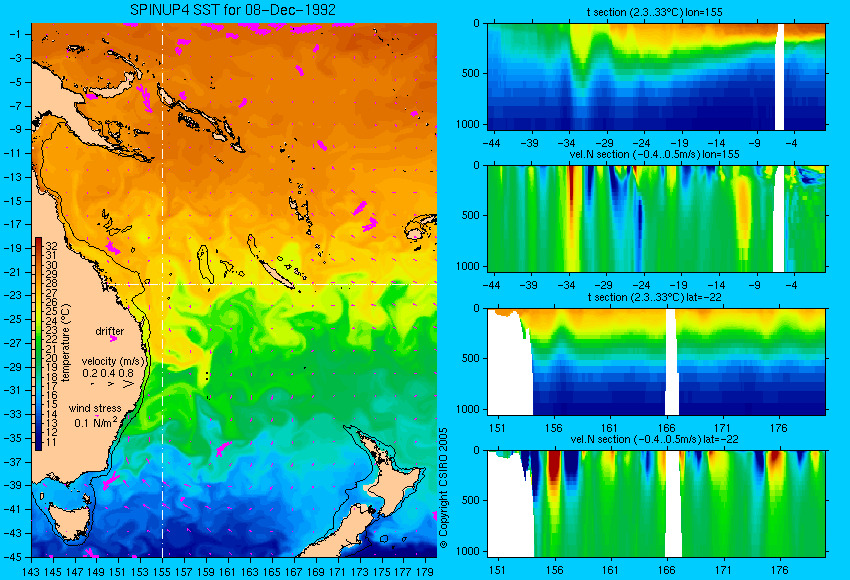
Task: Click the 179 longitude tick label under map
Action: [424, 572]
